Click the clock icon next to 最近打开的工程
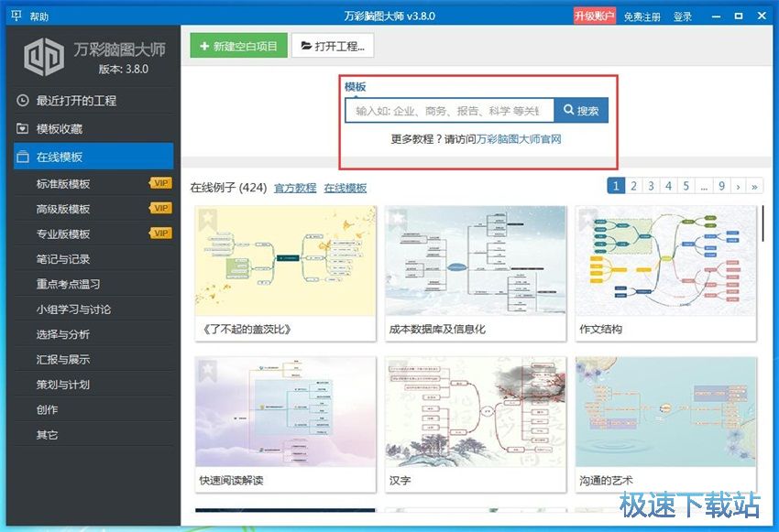 click(x=22, y=100)
